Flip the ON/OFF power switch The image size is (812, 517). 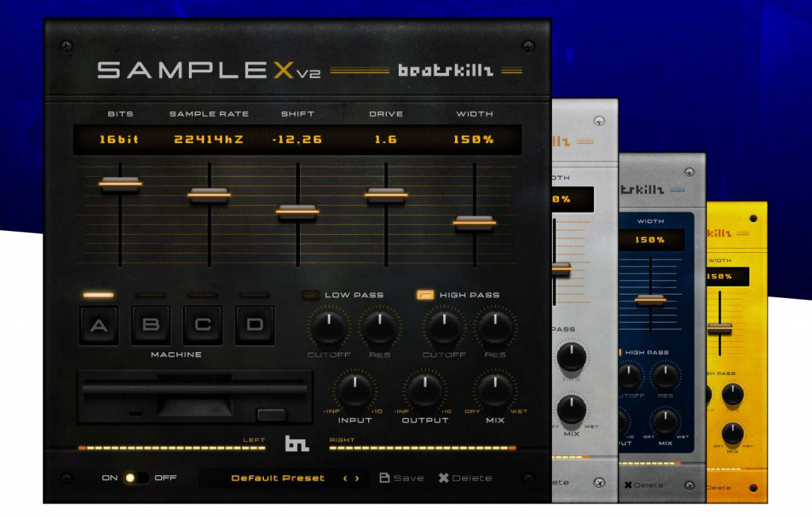point(136,477)
